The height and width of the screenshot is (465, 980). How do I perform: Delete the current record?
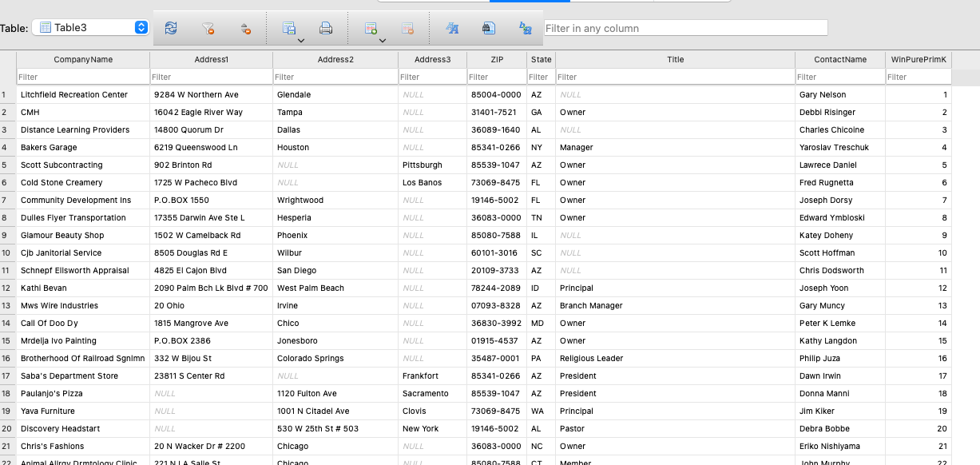tap(407, 28)
